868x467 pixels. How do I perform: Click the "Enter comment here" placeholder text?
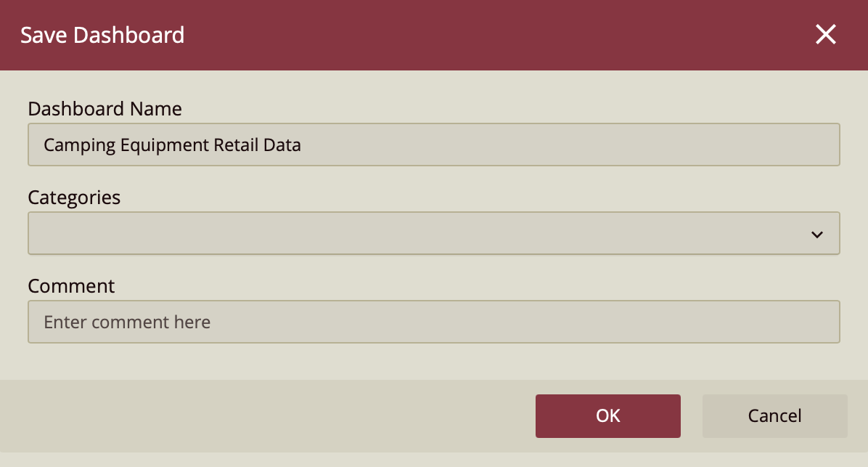[127, 322]
